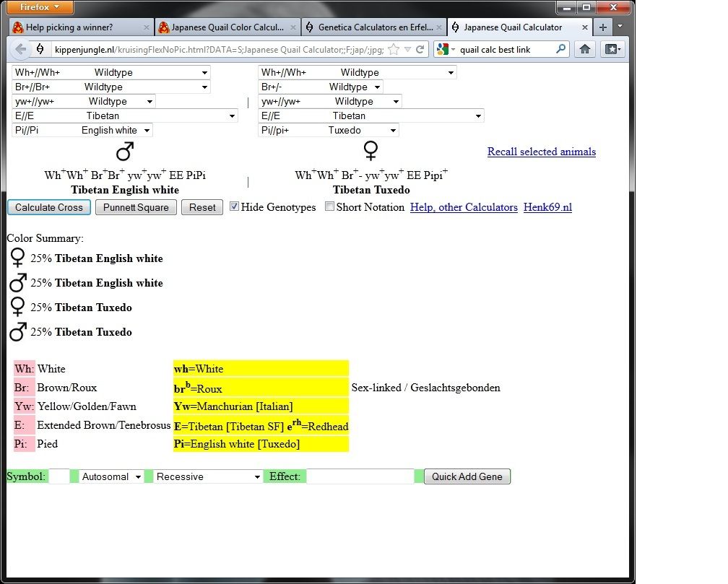Viewport: 728px width, 584px height.
Task: Expand the Autosomal inheritance dropdown
Action: coord(111,476)
